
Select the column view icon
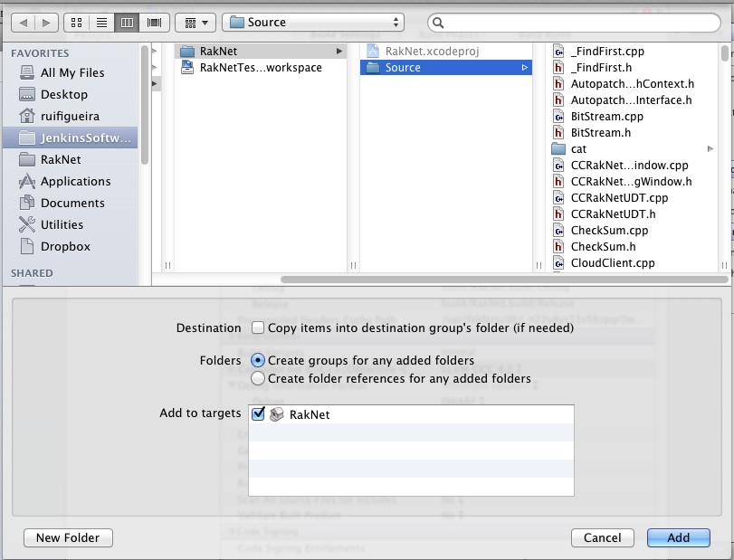coord(128,22)
